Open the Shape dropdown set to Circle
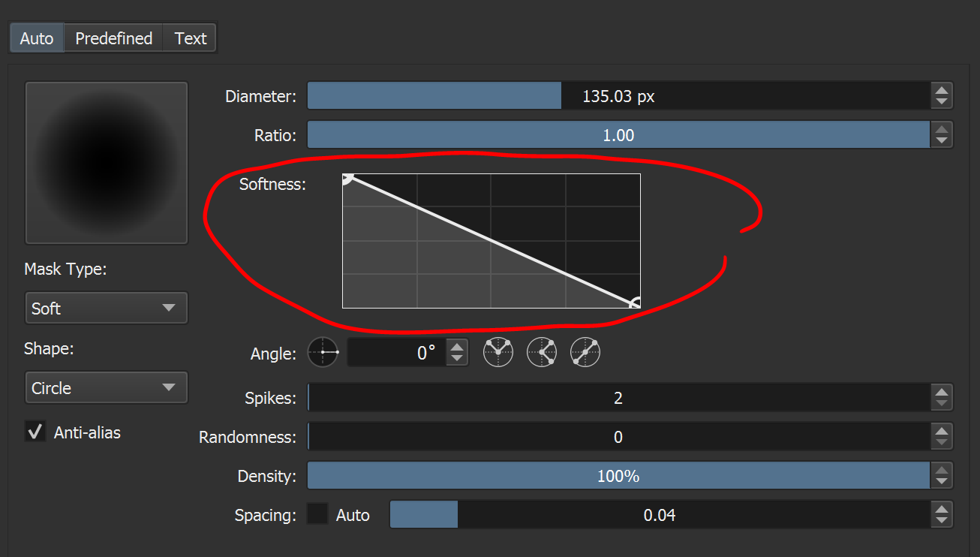Screen dimensions: 980x557 (x=107, y=387)
